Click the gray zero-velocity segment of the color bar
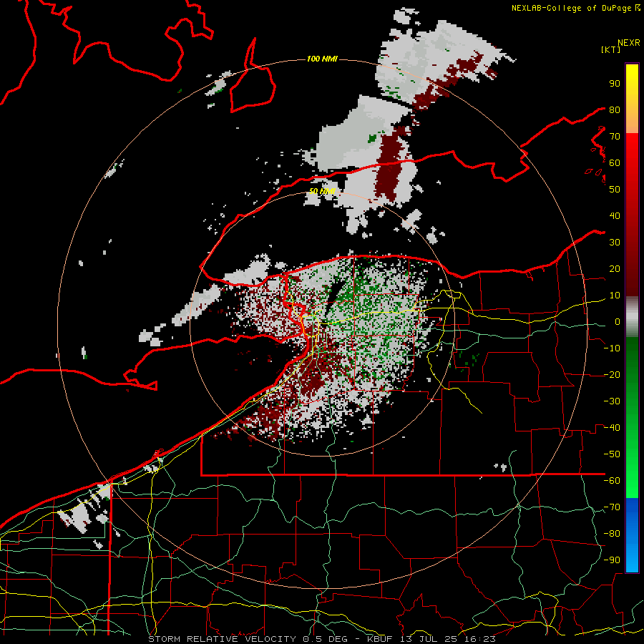Viewport: 644px width, 644px height. click(x=632, y=317)
